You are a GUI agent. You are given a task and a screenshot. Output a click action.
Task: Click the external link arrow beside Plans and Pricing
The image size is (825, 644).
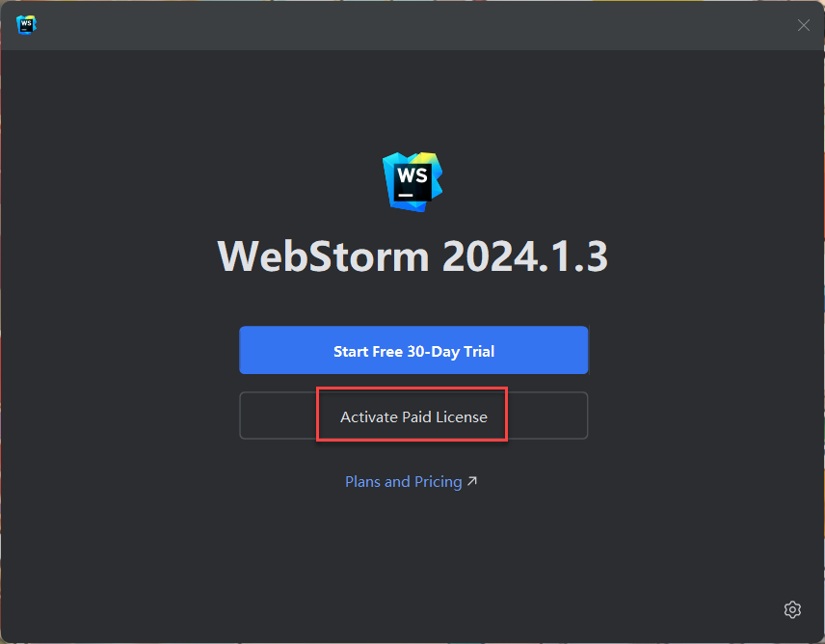click(x=472, y=481)
